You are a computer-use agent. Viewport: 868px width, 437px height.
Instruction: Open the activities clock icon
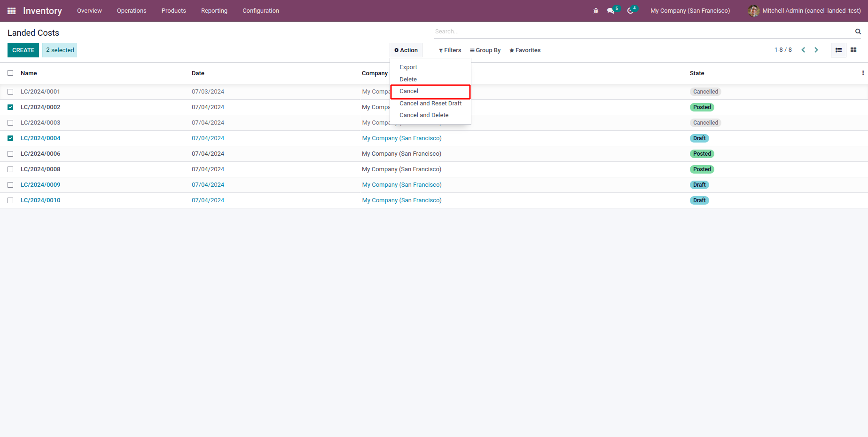pos(630,11)
